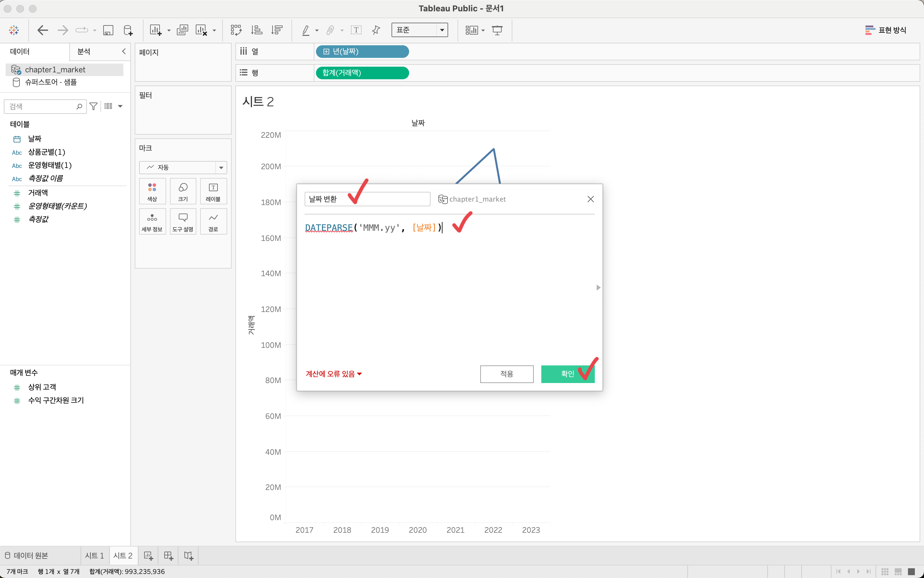Toggle the pin fix axes icon
The image size is (924, 578).
(376, 30)
